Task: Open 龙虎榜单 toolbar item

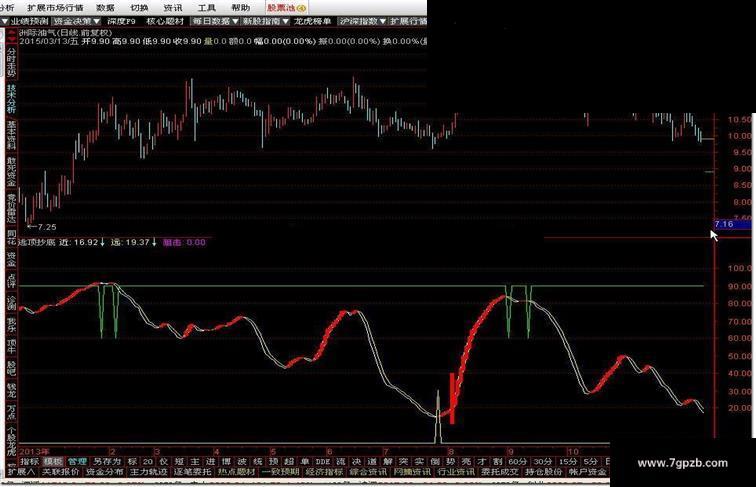Action: point(312,21)
